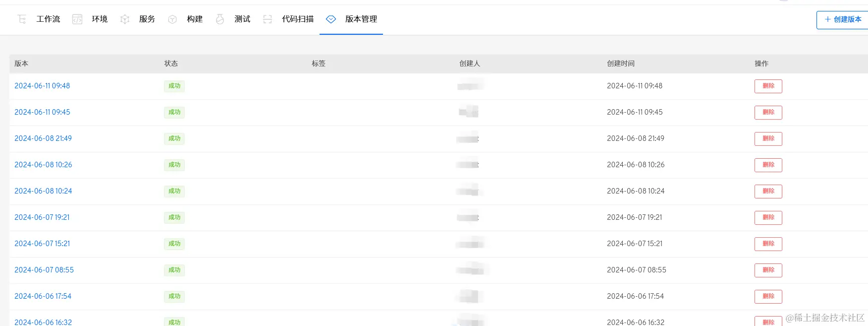Click 成功 status tag of 2024-06-06 17:54
868x326 pixels.
pos(174,296)
